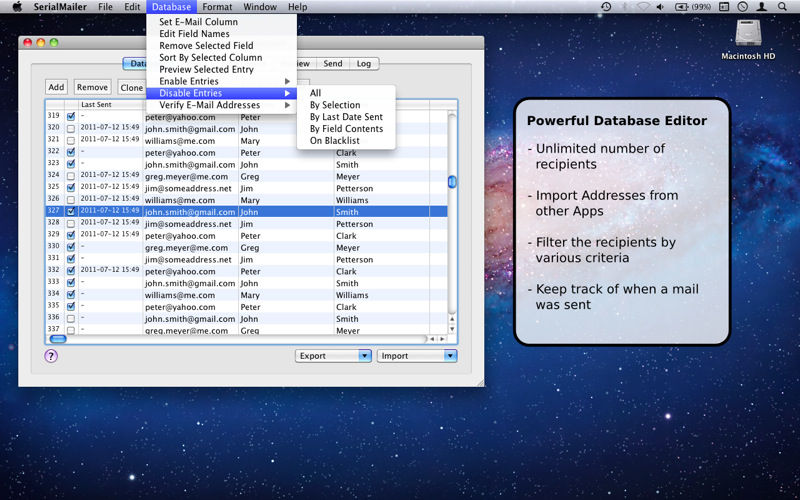
Task: Open the File menu
Action: point(105,7)
